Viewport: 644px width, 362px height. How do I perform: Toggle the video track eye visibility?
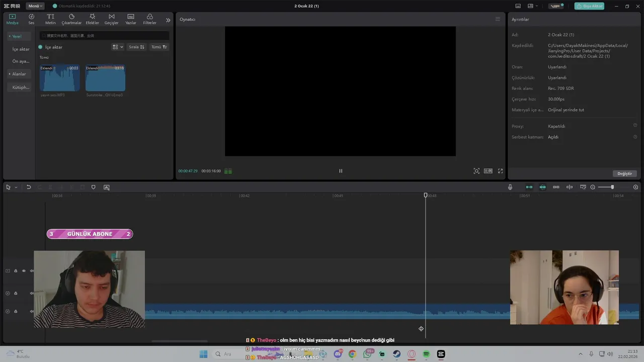click(x=23, y=271)
